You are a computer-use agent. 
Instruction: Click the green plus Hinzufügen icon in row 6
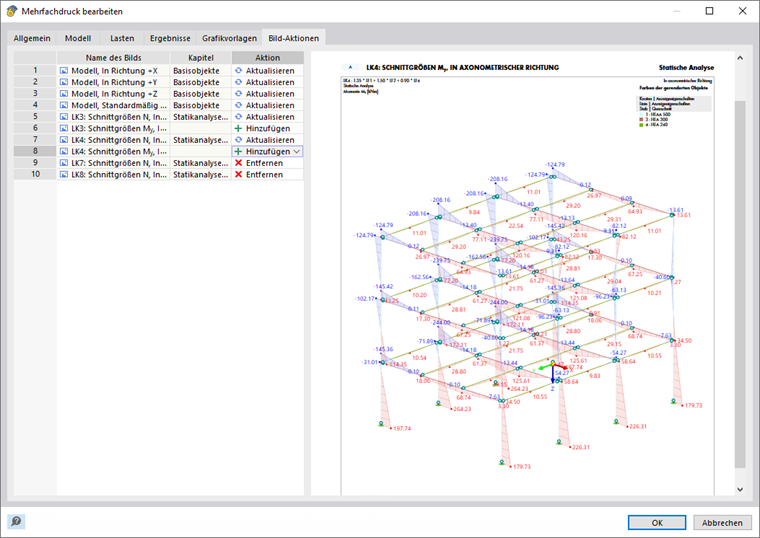tap(238, 128)
